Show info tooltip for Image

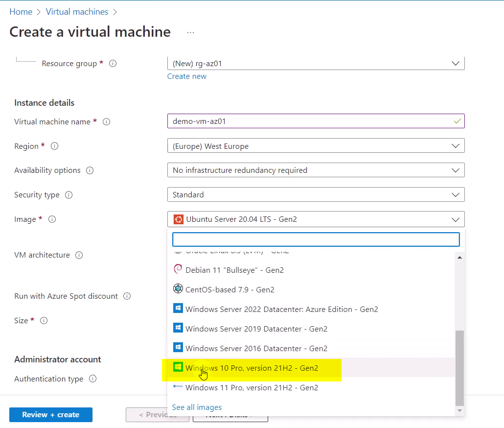(x=52, y=219)
